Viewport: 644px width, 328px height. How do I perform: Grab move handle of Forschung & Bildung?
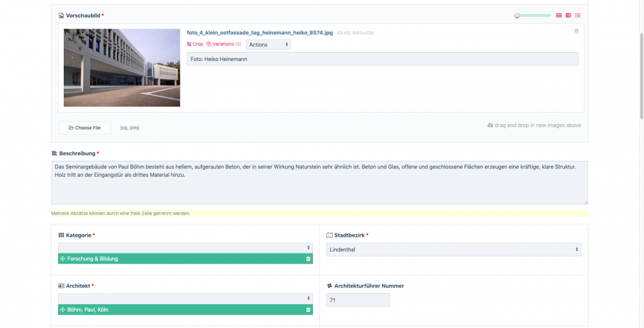pos(62,259)
